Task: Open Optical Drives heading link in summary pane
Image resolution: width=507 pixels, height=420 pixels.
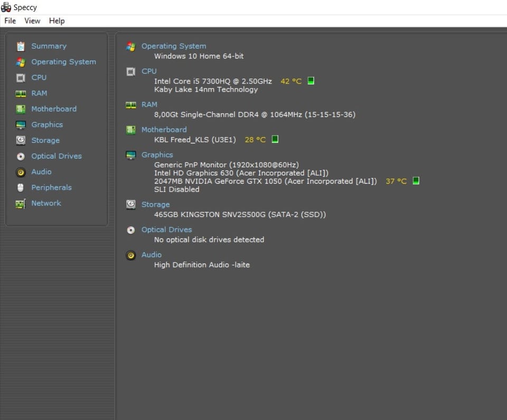Action: 166,230
